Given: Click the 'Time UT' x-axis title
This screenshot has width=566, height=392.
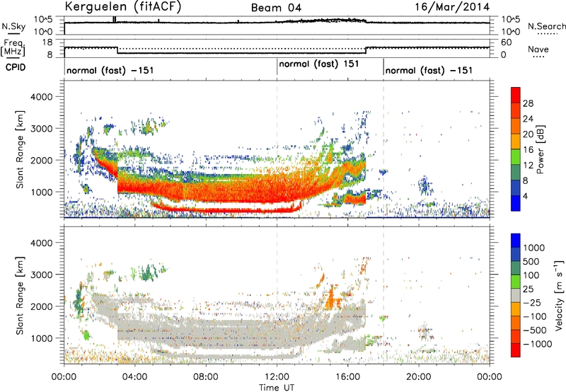Looking at the screenshot, I should click(277, 388).
